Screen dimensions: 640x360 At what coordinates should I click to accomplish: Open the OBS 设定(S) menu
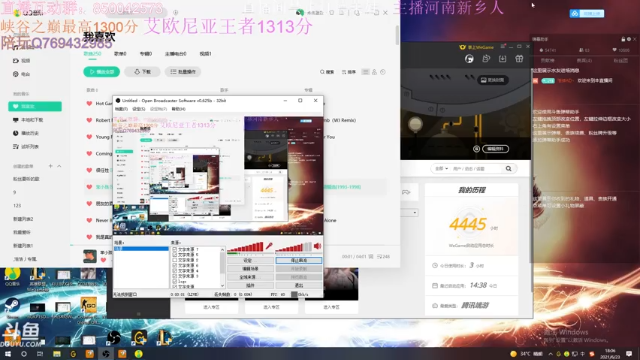[x=139, y=109]
